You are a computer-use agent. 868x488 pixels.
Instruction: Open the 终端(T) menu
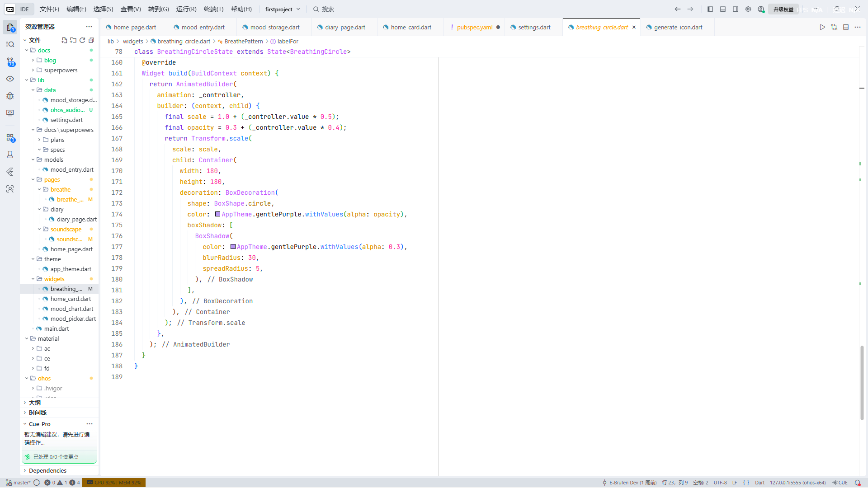(x=213, y=9)
